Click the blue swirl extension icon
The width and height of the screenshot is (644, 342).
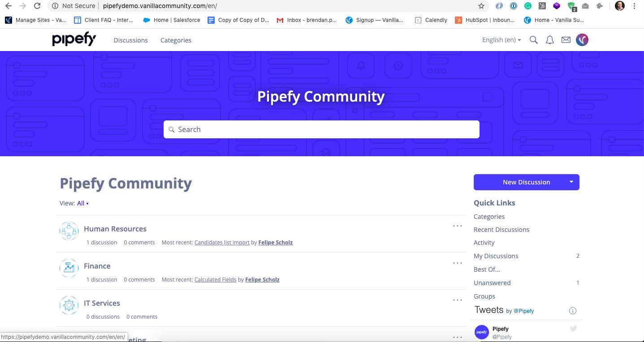[499, 6]
